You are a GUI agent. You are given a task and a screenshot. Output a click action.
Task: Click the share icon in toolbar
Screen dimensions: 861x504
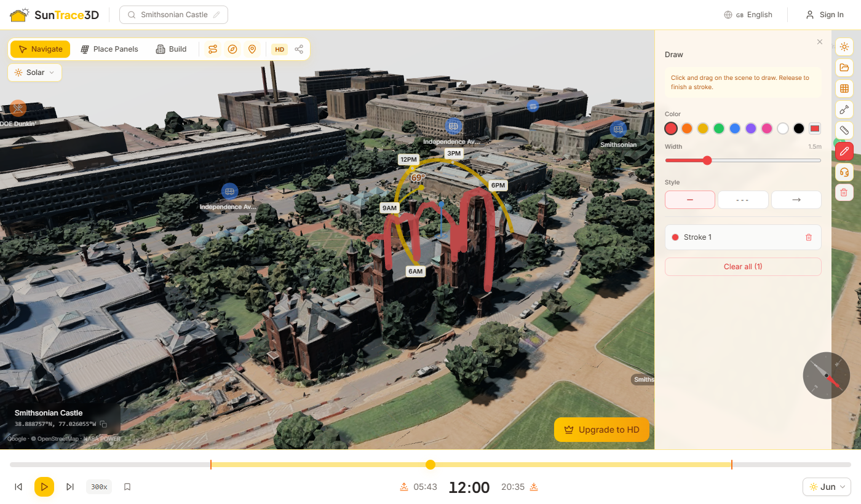(299, 49)
